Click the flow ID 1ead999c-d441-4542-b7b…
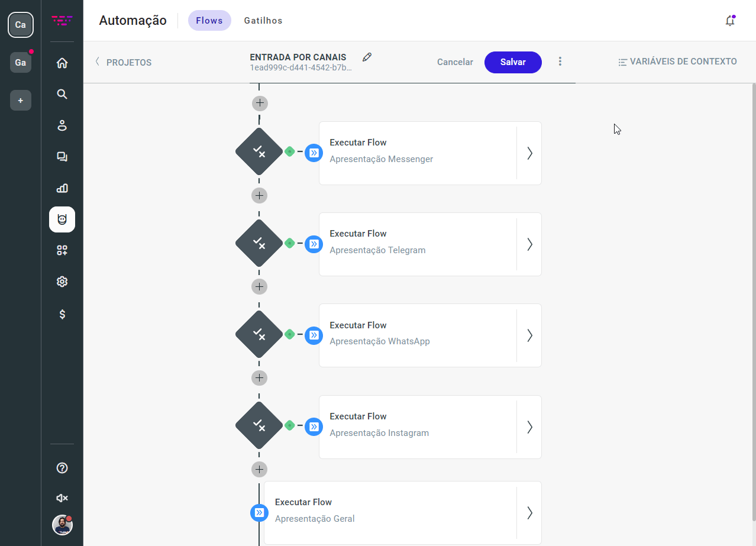This screenshot has width=756, height=546. point(301,68)
